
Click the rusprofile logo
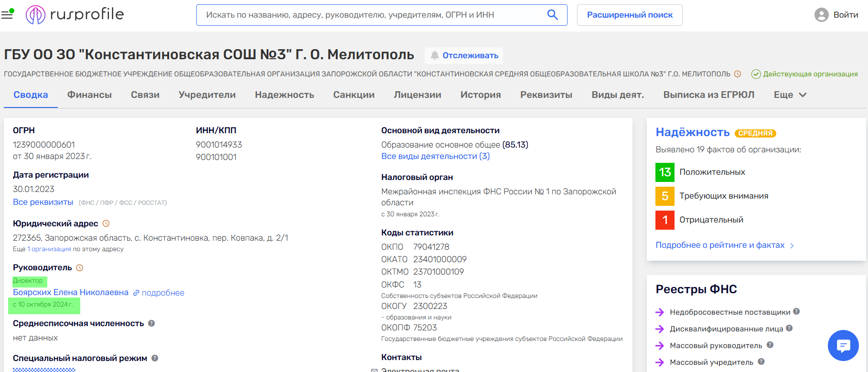coord(75,15)
